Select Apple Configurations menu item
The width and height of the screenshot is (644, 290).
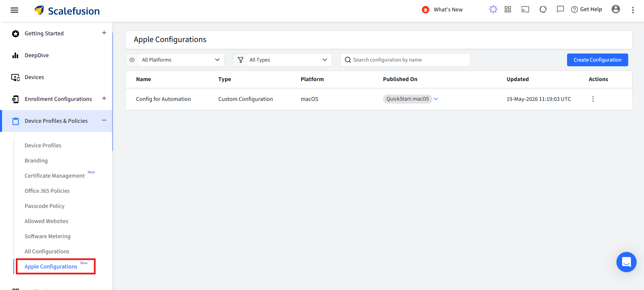[x=51, y=266]
